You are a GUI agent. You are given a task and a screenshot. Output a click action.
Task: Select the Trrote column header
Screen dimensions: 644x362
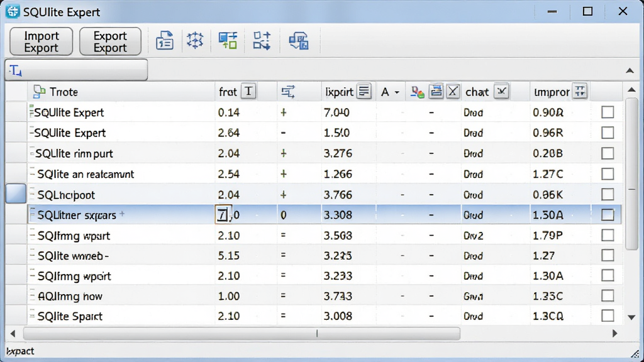coord(121,92)
